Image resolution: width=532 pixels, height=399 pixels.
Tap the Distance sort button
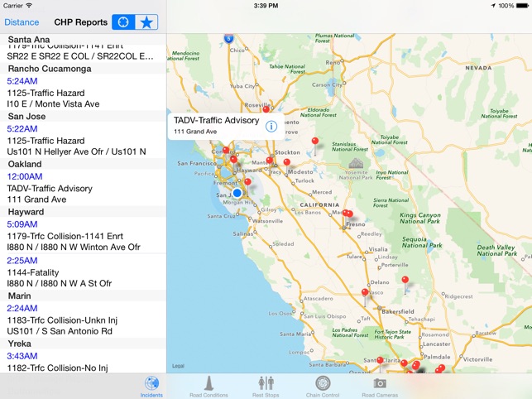click(x=22, y=22)
